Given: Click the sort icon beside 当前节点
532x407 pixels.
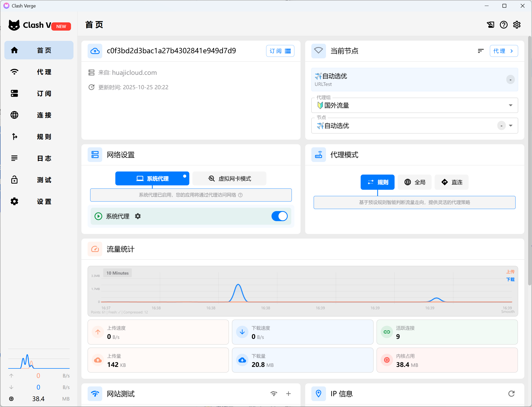Looking at the screenshot, I should tap(481, 51).
